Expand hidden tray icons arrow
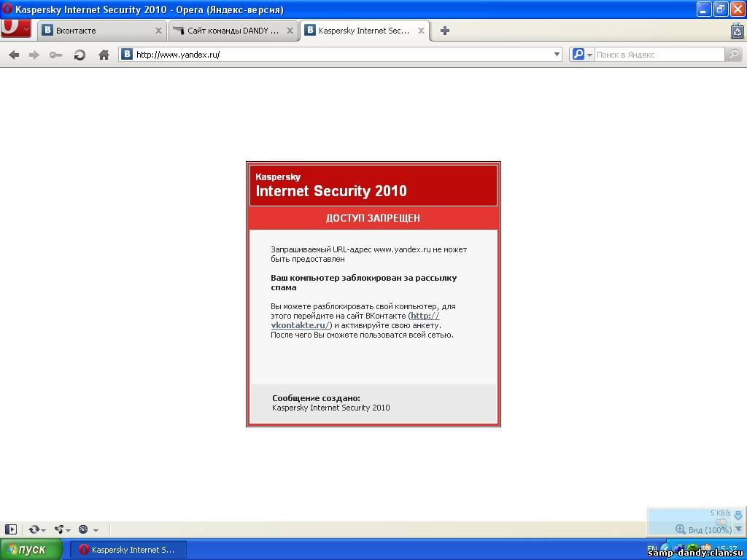 [x=666, y=548]
